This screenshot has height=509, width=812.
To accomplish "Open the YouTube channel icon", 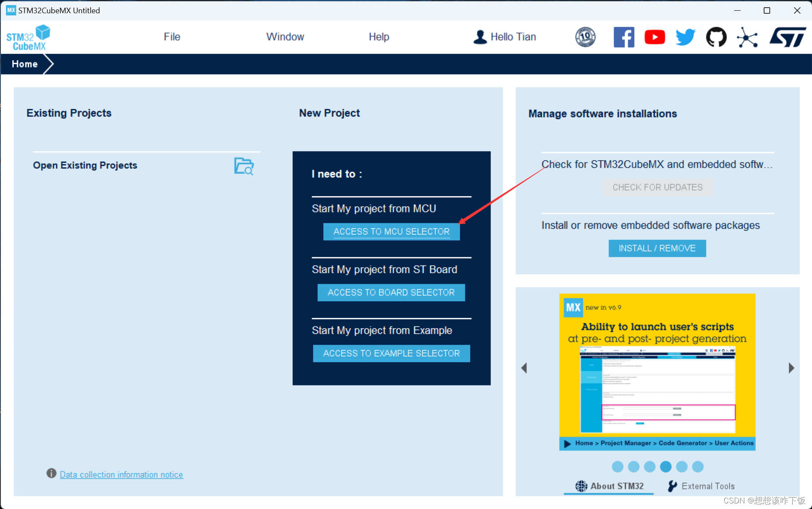I will 655,37.
